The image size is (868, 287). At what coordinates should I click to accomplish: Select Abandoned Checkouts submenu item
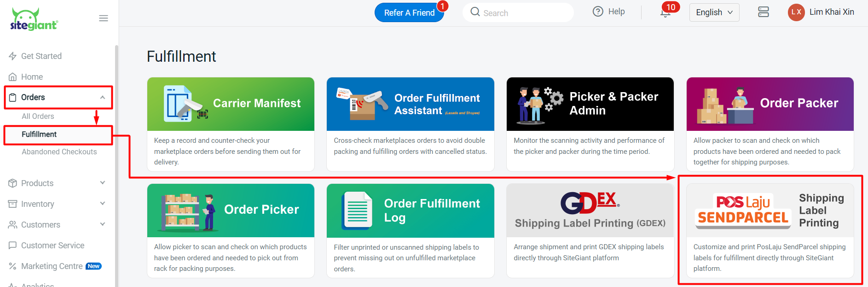59,152
